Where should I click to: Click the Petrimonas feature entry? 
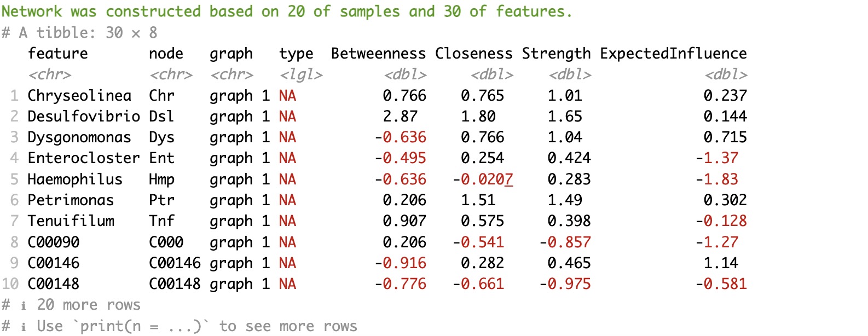click(x=71, y=200)
